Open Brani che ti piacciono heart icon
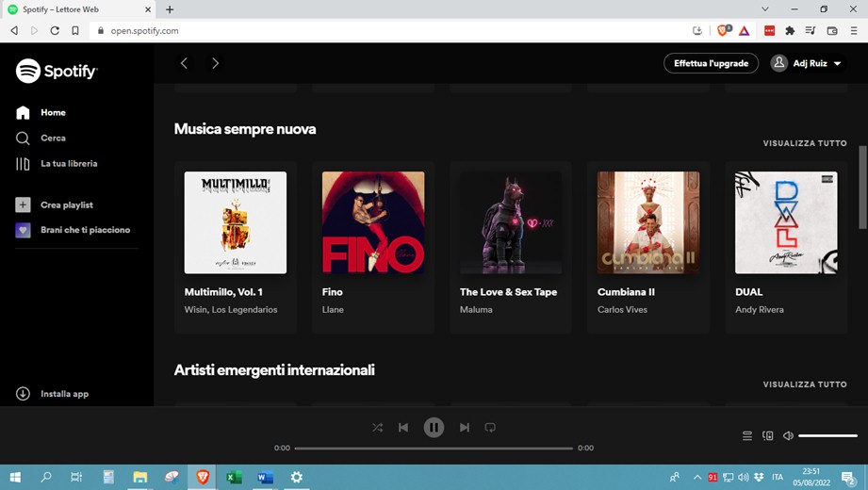Viewport: 868px width, 490px height. (23, 230)
